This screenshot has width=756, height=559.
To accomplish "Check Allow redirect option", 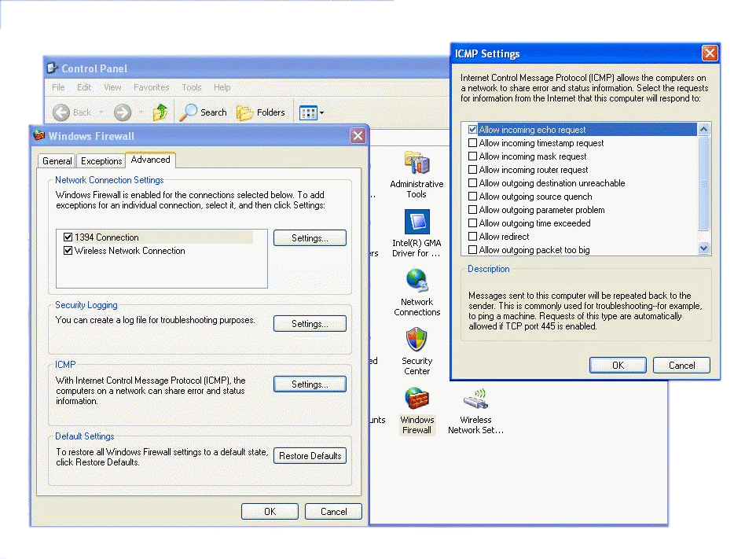I will (472, 237).
